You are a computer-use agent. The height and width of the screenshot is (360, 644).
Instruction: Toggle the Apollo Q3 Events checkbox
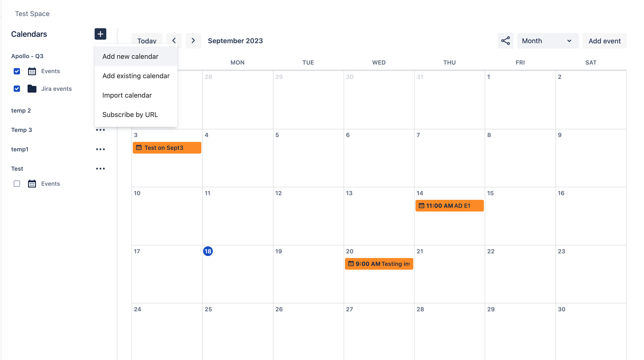click(17, 71)
